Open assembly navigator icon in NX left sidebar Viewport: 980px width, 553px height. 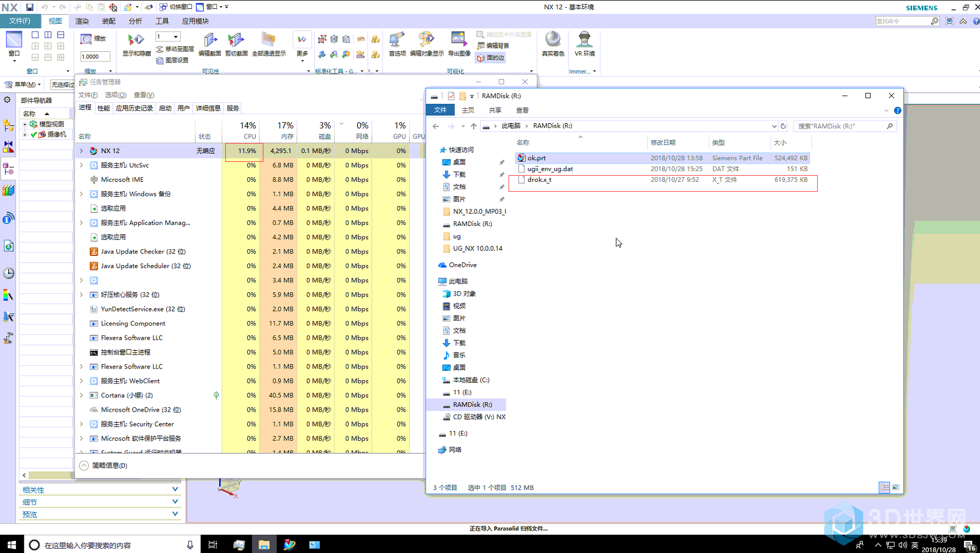click(x=8, y=125)
